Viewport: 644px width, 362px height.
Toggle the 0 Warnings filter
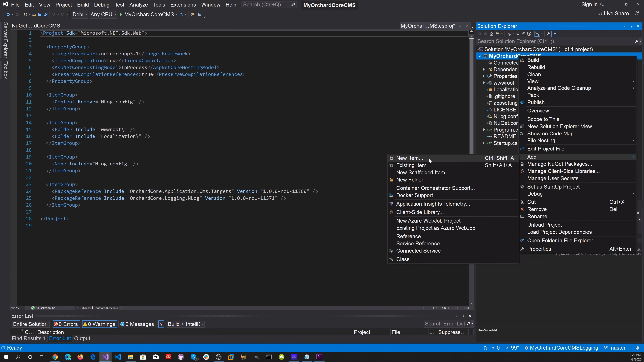tap(99, 324)
